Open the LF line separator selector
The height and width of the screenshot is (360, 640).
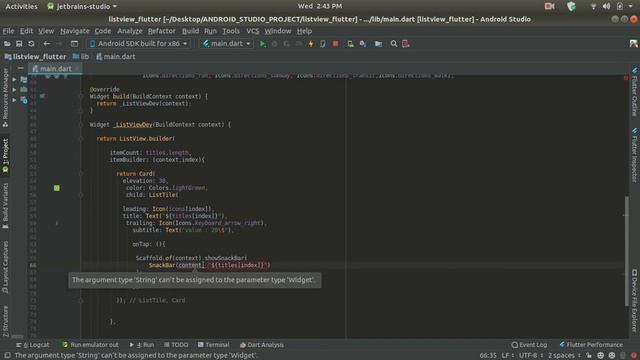[507, 356]
